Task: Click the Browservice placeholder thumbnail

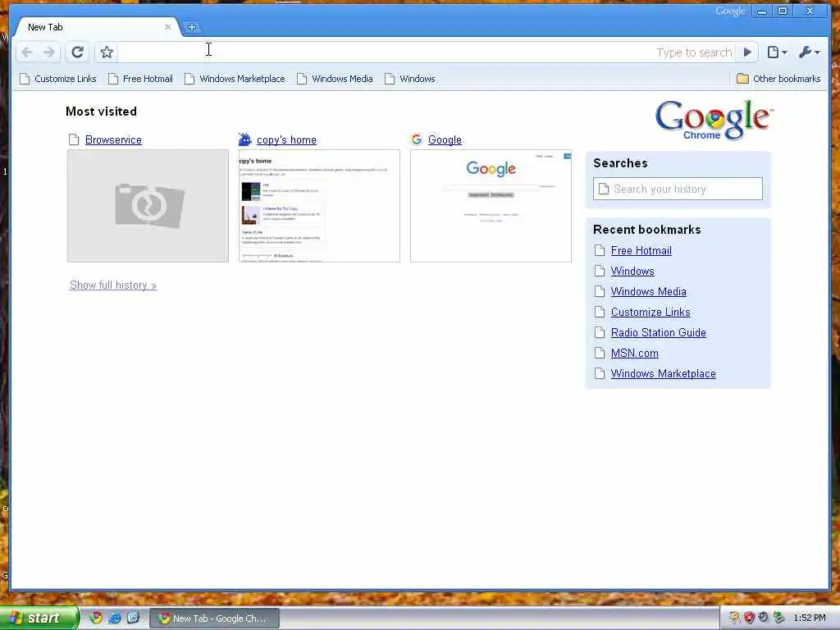Action: tap(148, 206)
